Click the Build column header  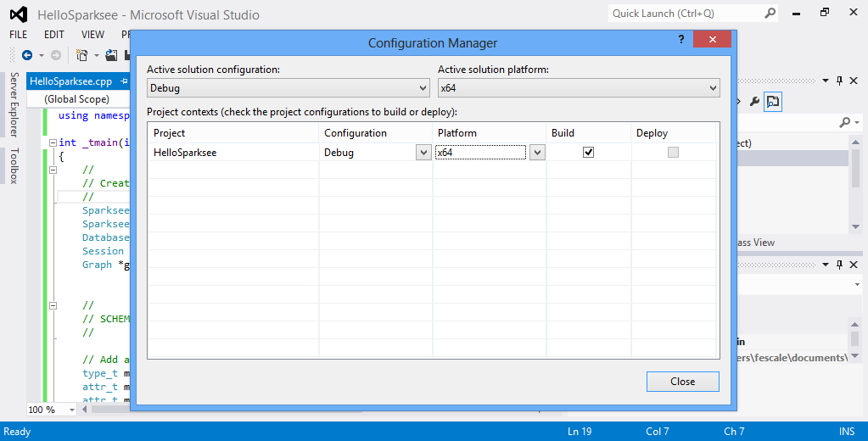[589, 133]
